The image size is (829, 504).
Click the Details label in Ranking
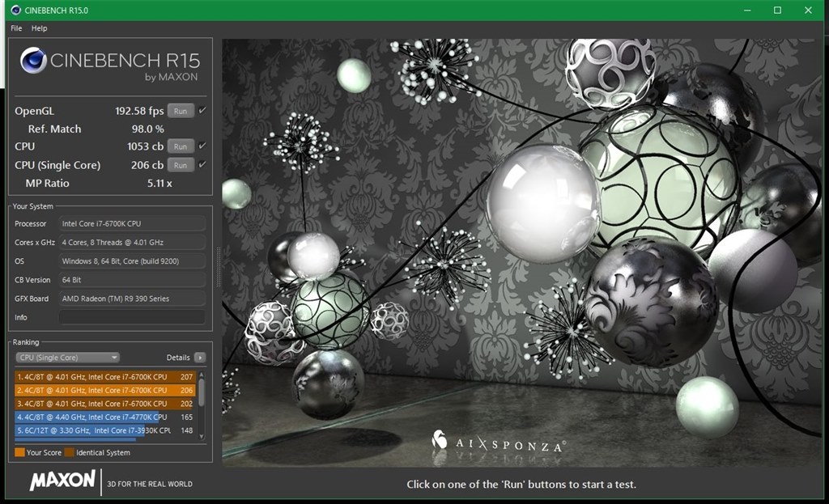click(178, 358)
